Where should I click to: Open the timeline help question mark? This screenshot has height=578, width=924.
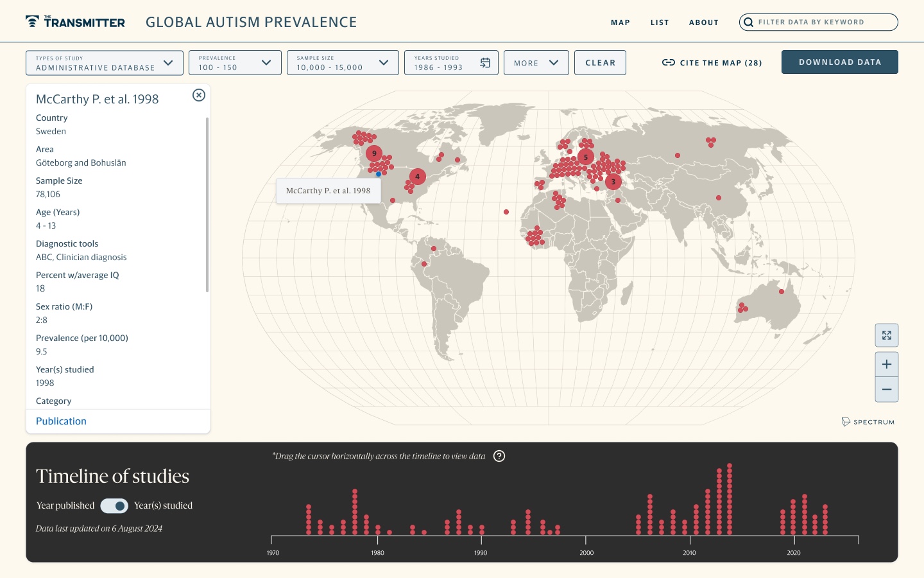click(499, 456)
